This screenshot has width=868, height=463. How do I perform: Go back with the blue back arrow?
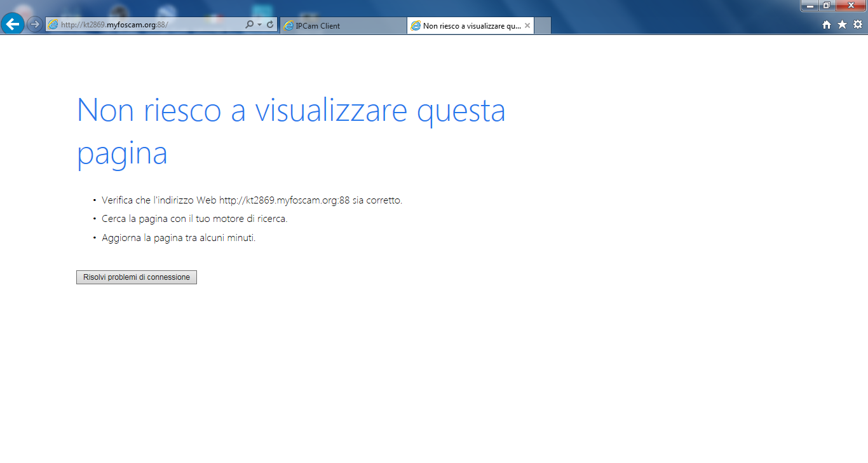(13, 24)
